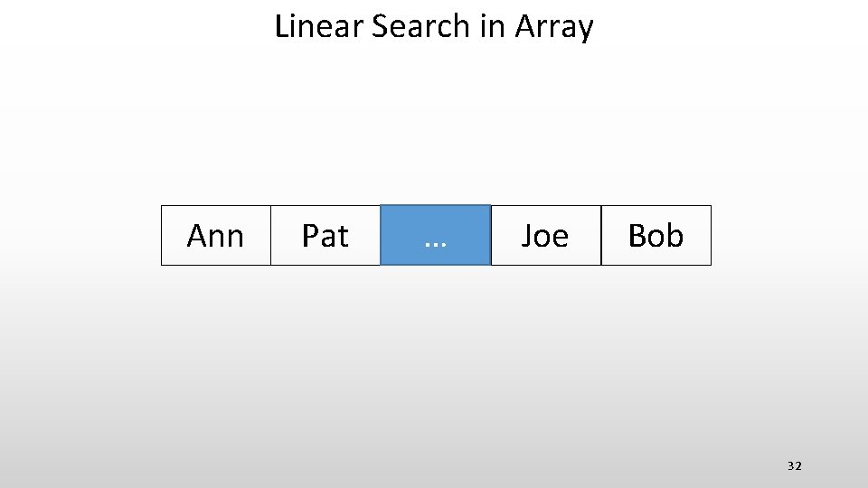
Task: Click the slide title 'Linear Search in Array'
Action: [434, 26]
